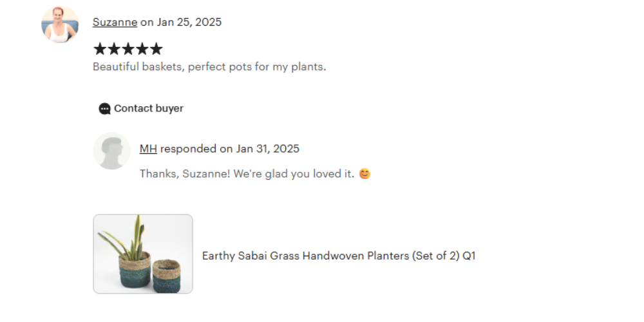Click the 'responded on Jan 31, 2025' text

coord(230,149)
